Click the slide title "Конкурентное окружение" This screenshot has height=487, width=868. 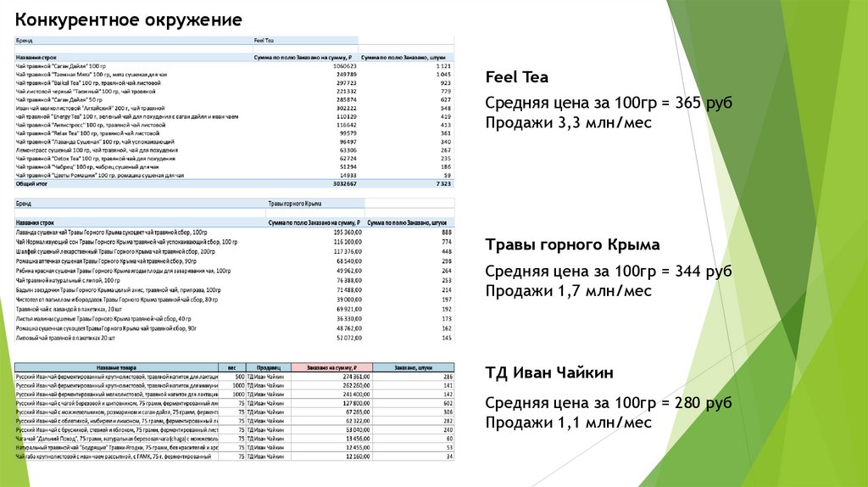(128, 20)
